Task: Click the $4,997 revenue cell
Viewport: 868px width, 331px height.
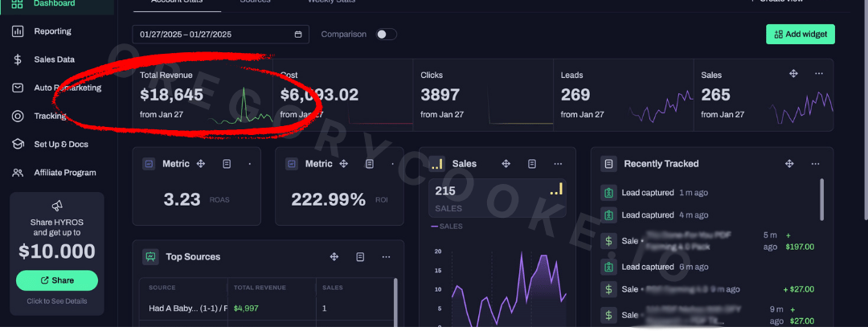Action: point(246,309)
